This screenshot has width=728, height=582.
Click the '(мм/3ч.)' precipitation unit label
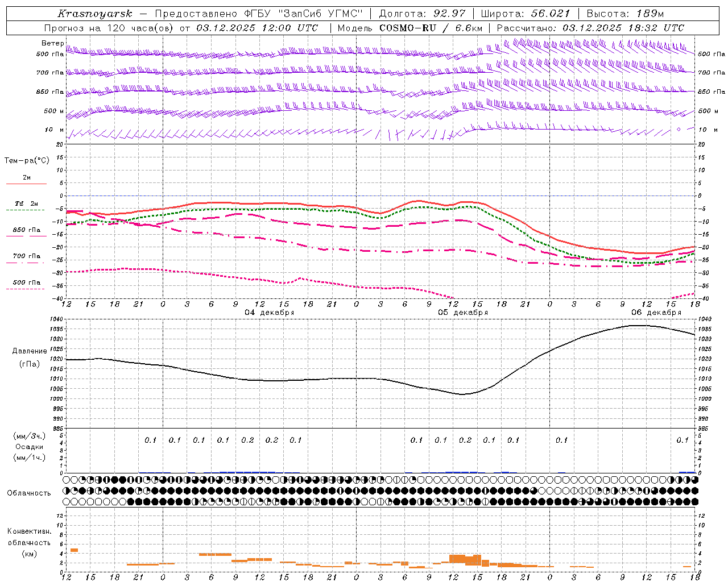pos(30,436)
